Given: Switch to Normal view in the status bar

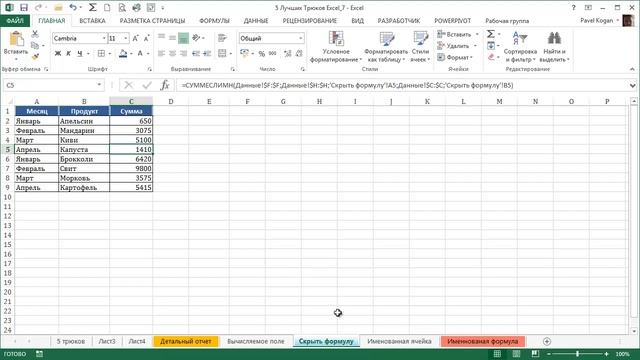Looking at the screenshot, I should point(497,354).
